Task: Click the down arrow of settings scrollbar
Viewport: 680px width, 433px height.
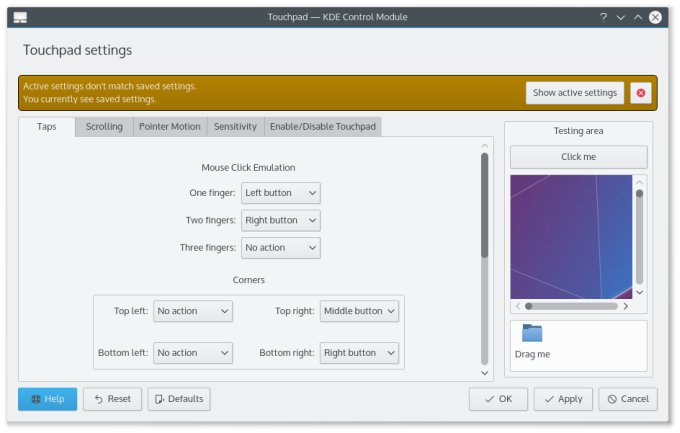Action: click(484, 373)
